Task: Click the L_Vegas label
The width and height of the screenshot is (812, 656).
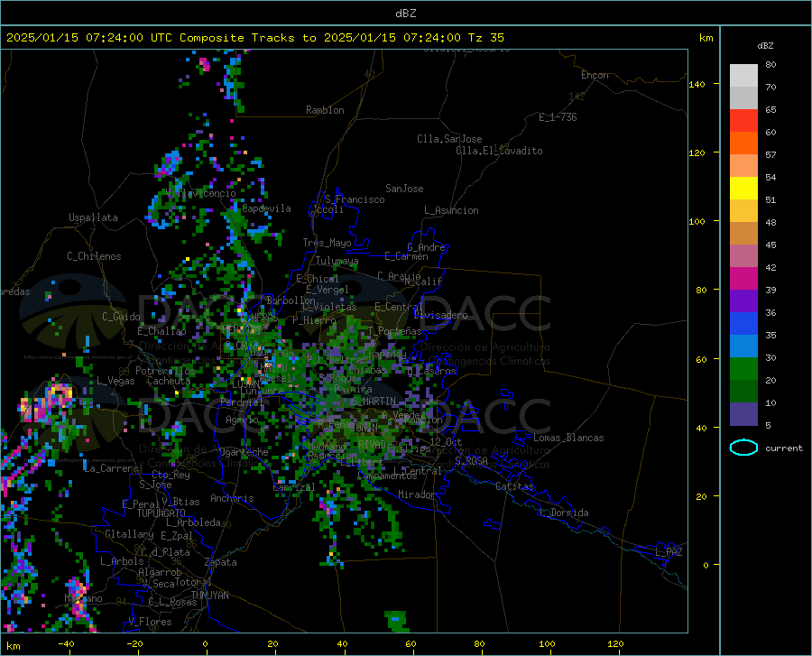Action: pyautogui.click(x=115, y=381)
